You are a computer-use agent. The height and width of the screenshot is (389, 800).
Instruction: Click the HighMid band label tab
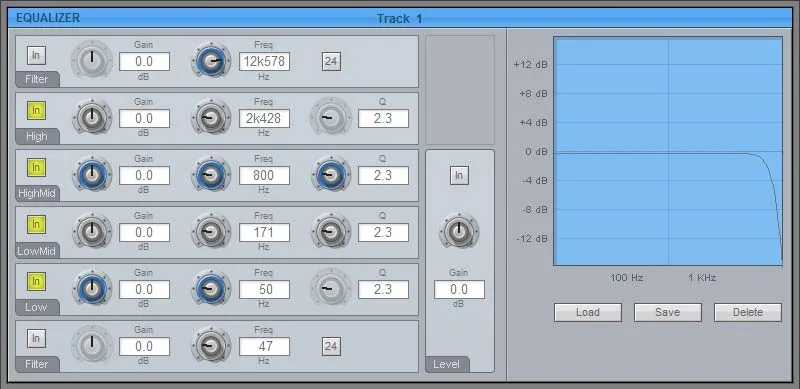point(37,194)
